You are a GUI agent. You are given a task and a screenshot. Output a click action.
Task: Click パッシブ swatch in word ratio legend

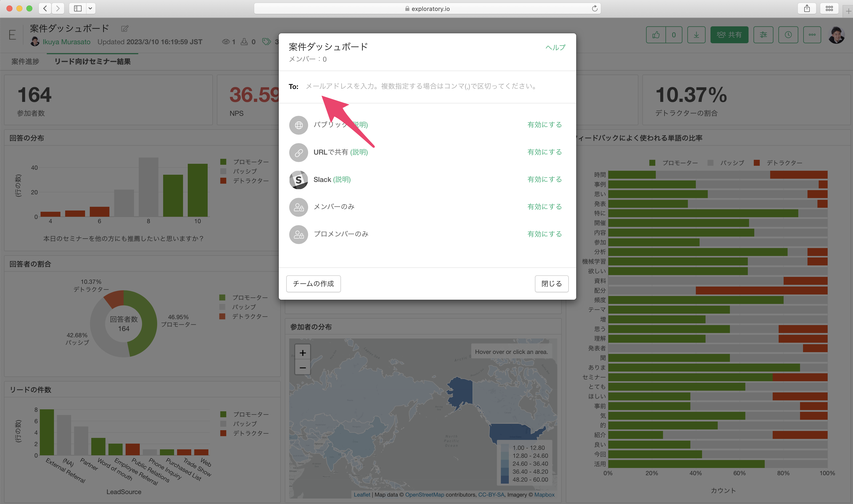710,163
